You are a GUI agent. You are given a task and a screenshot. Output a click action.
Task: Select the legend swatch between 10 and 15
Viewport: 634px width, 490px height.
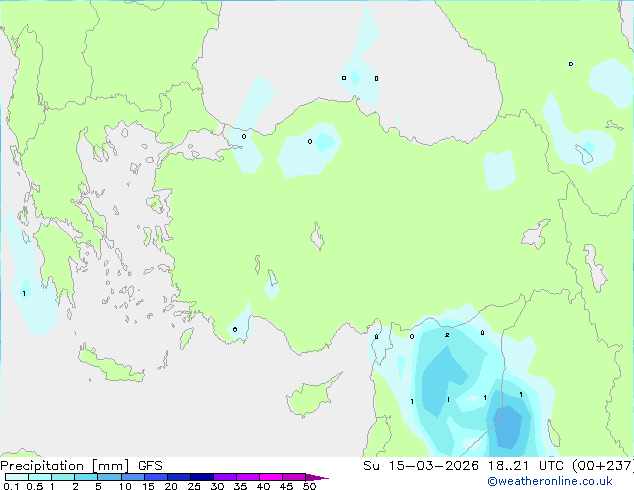132,477
